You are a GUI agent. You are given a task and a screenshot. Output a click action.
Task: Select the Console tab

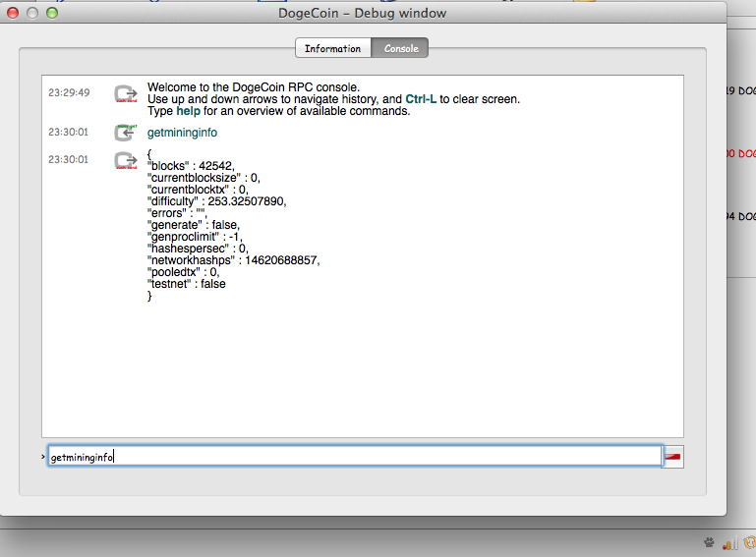400,48
